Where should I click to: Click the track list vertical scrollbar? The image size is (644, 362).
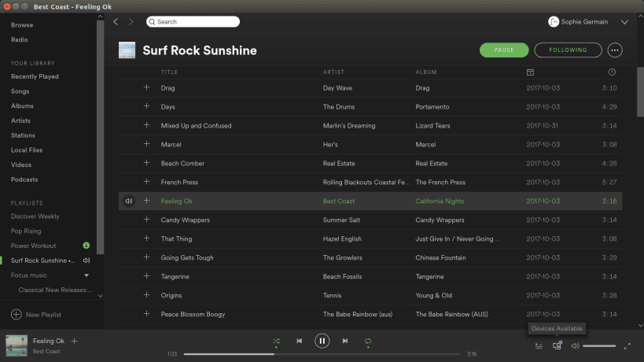[x=640, y=92]
